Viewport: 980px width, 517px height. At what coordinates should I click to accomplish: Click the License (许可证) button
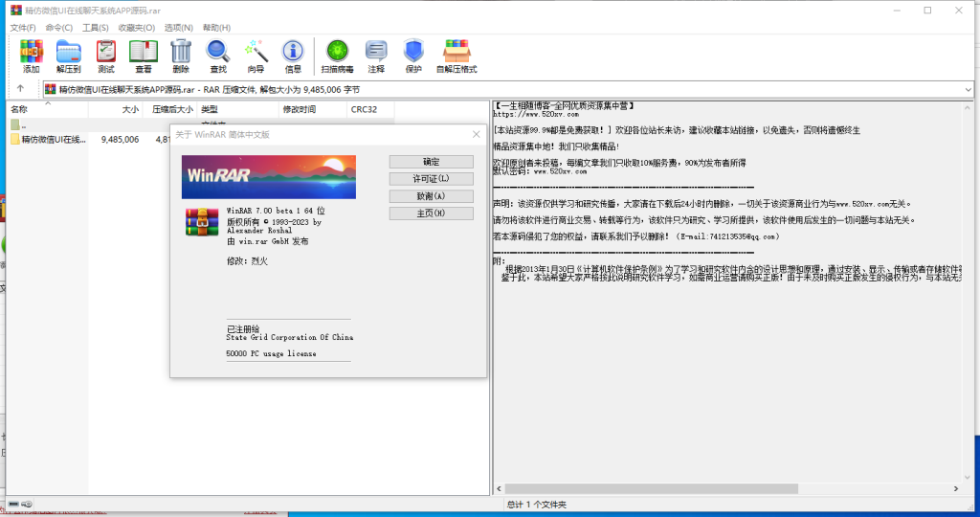[432, 179]
